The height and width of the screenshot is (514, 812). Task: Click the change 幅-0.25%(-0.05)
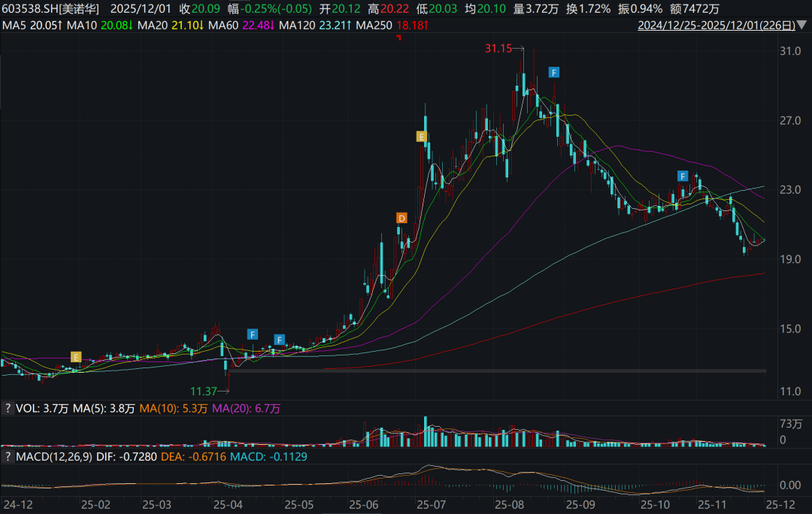270,9
